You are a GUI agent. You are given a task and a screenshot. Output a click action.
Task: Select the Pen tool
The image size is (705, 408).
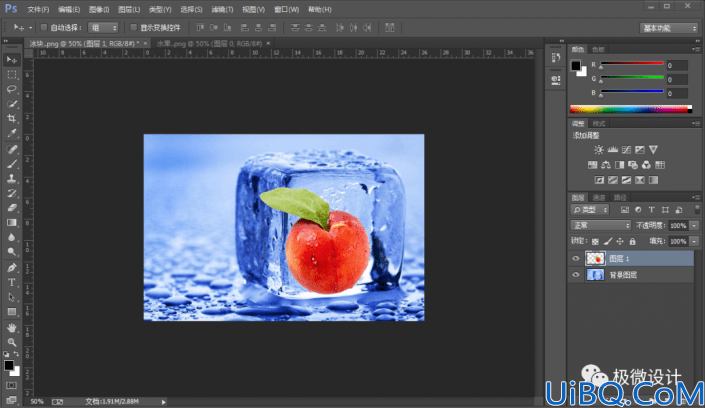pos(12,268)
